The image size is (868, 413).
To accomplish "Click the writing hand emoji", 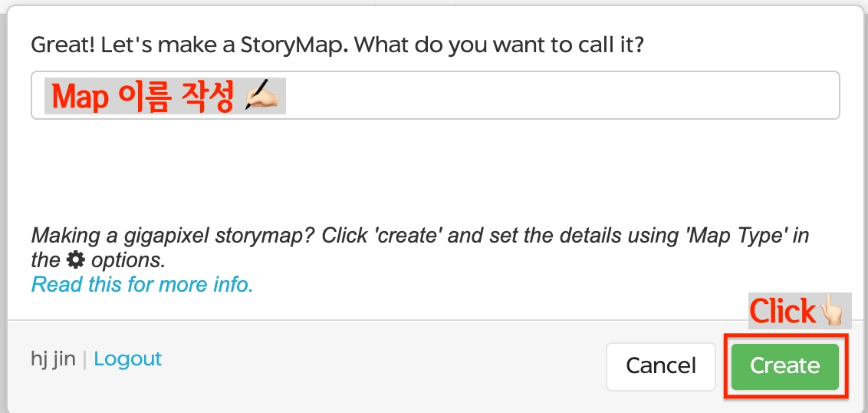I will (x=264, y=97).
